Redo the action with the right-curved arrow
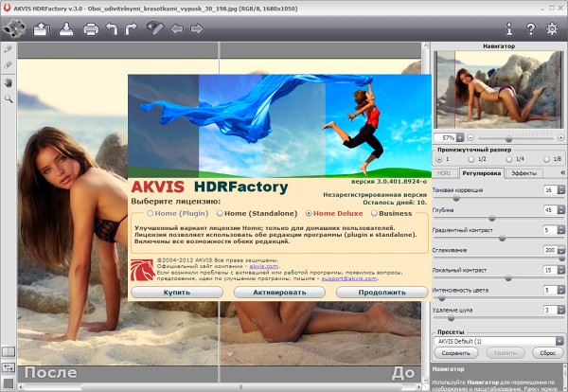Screen dimensions: 568x392 (x=132, y=29)
